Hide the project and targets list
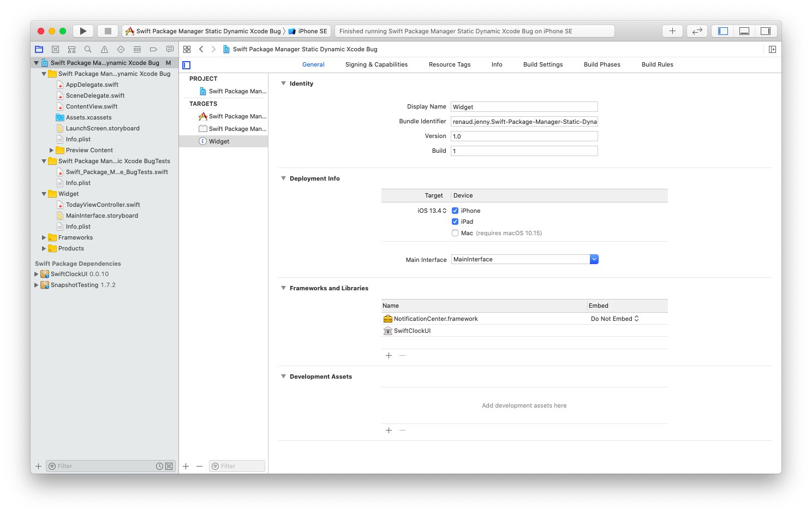812x514 pixels. point(187,65)
